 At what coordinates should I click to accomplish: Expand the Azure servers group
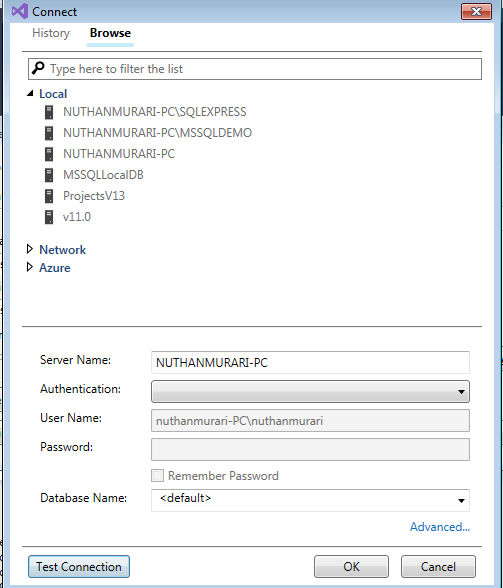point(30,267)
